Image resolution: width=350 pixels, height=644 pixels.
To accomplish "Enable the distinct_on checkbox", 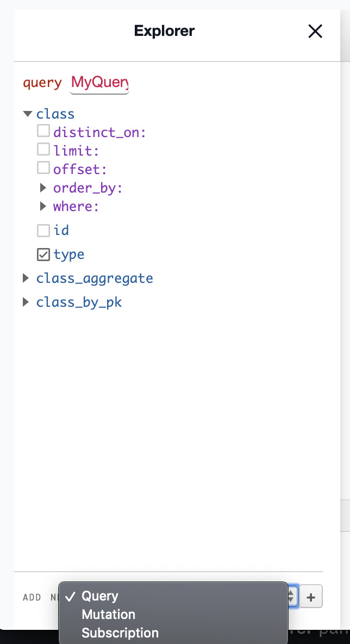I will click(x=43, y=131).
